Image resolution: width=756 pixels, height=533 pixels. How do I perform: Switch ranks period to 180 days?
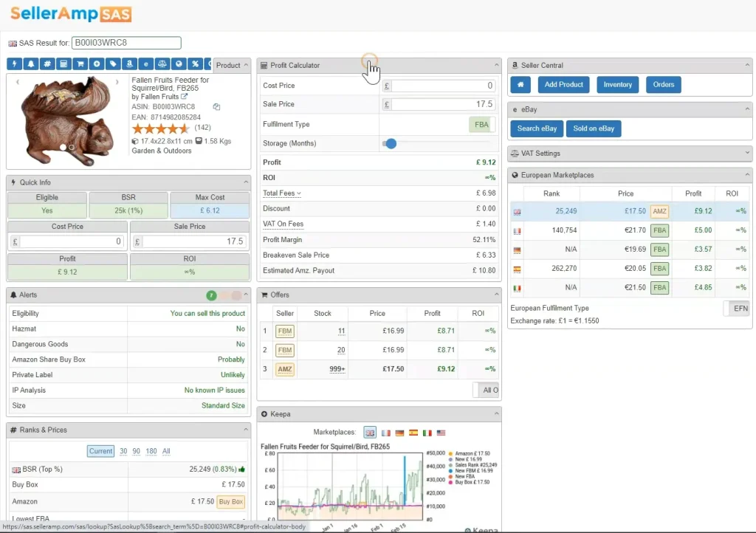click(x=151, y=451)
